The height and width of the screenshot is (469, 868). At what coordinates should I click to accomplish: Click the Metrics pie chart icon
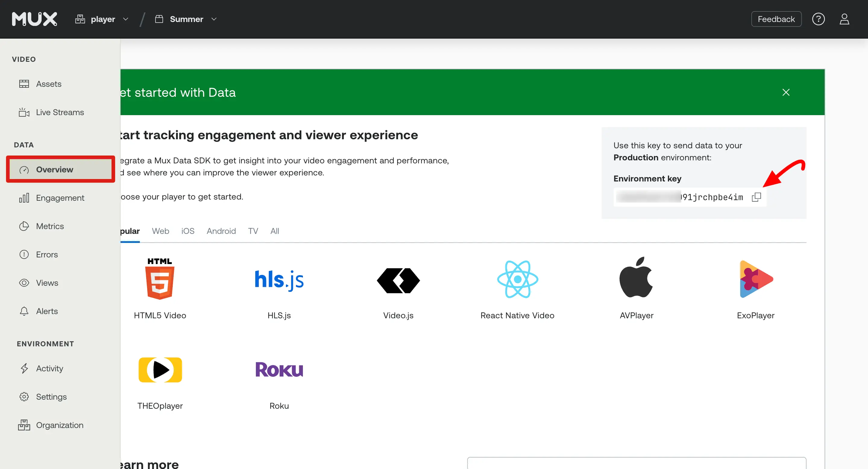tap(24, 226)
